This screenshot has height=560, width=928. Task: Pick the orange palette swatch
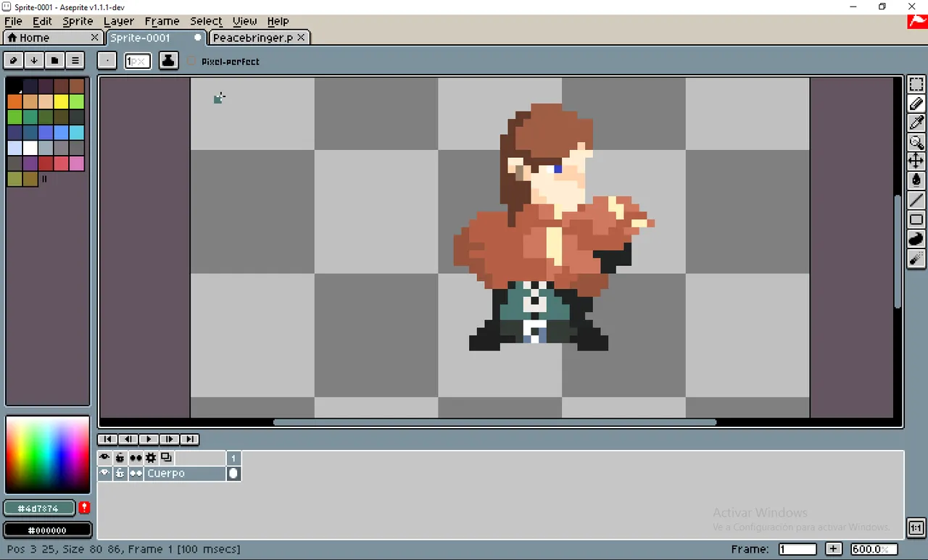[x=14, y=101]
